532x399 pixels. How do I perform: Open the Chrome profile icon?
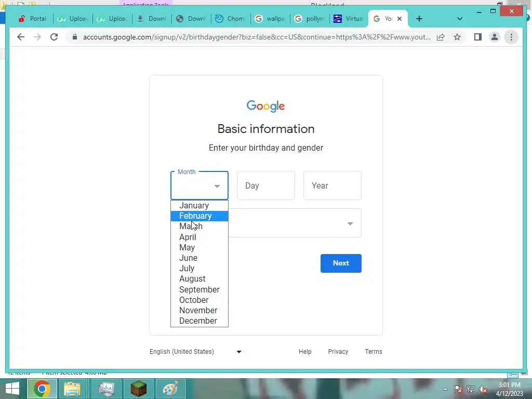pyautogui.click(x=495, y=37)
